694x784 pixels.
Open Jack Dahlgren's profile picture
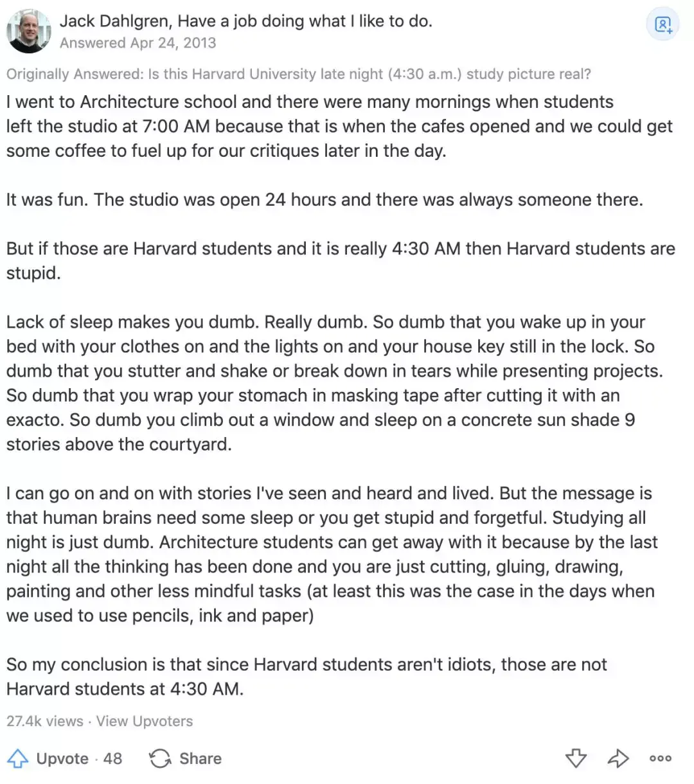[x=28, y=31]
